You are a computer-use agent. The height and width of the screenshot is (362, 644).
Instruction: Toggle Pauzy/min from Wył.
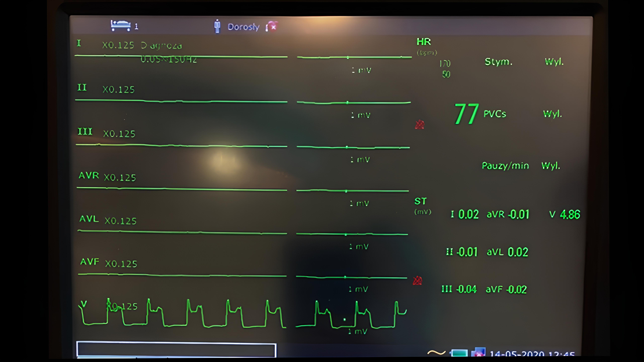click(551, 166)
